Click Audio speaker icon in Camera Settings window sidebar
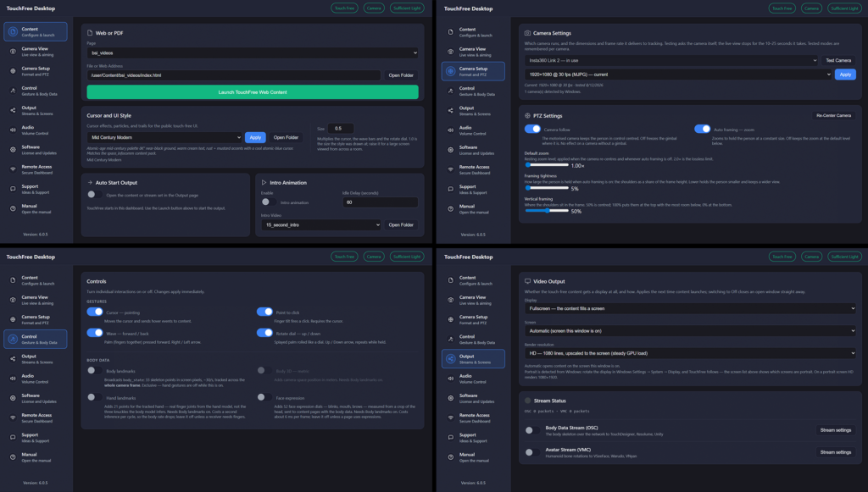Viewport: 868px width, 492px height. [x=451, y=130]
